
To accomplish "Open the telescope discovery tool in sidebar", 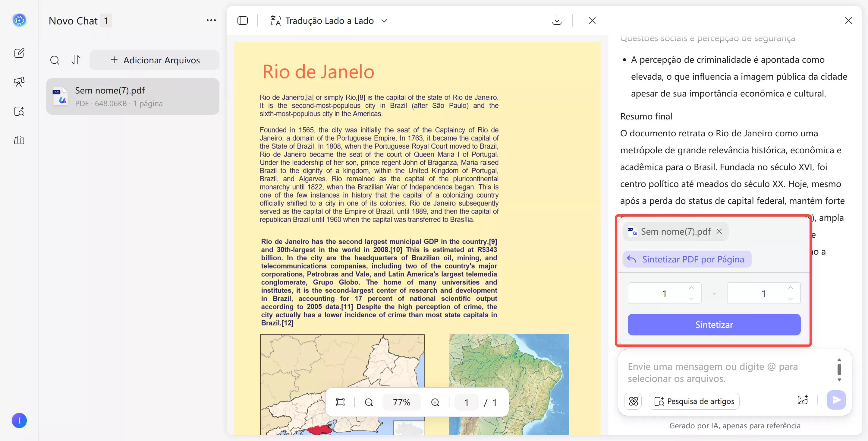I will tap(19, 81).
